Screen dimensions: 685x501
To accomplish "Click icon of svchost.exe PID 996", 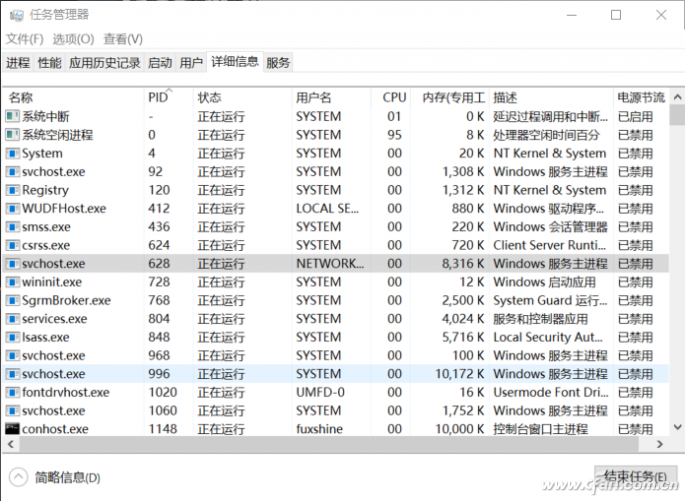I will (x=12, y=374).
